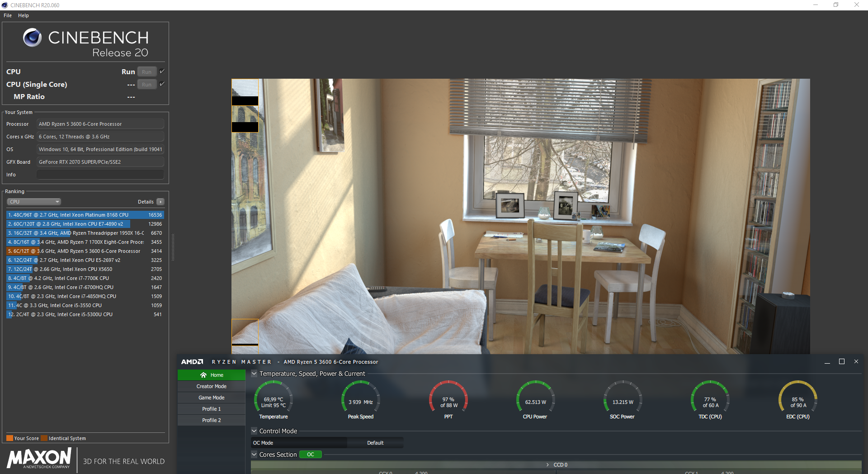Select the Ryzen Threadripper 1950X ranking row
Viewport: 868px width, 474px height.
click(x=85, y=233)
